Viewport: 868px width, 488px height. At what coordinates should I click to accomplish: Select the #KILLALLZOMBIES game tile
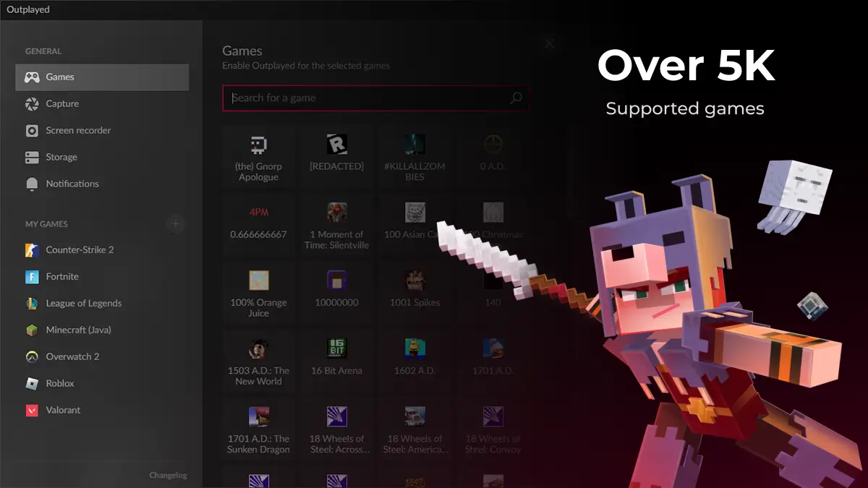coord(414,158)
